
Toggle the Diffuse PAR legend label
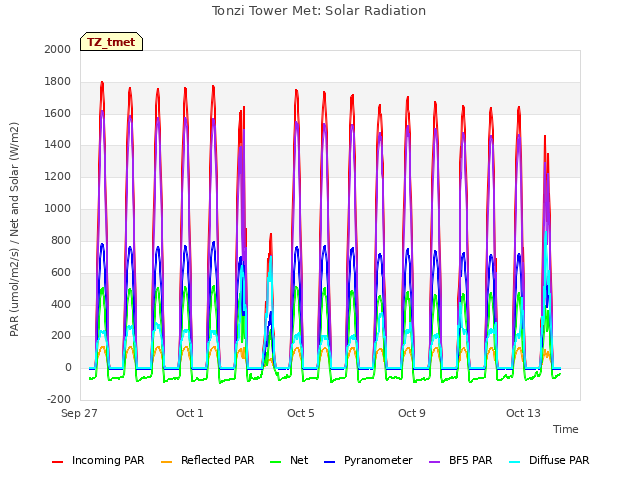point(559,460)
